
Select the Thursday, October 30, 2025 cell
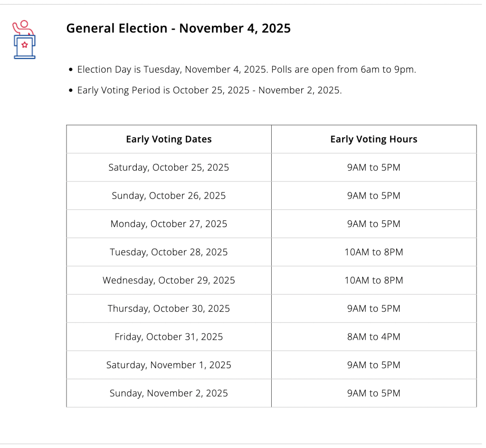coord(169,308)
